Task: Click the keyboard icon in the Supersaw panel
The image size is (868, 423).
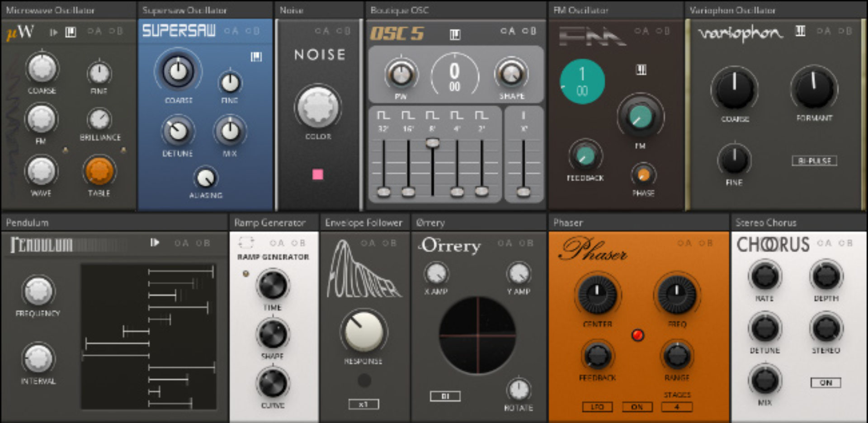Action: [x=256, y=56]
